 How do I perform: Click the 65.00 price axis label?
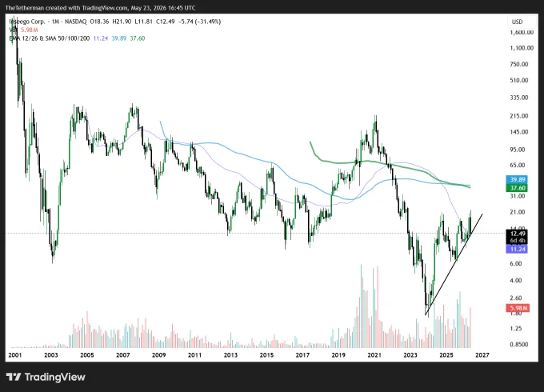click(x=518, y=165)
